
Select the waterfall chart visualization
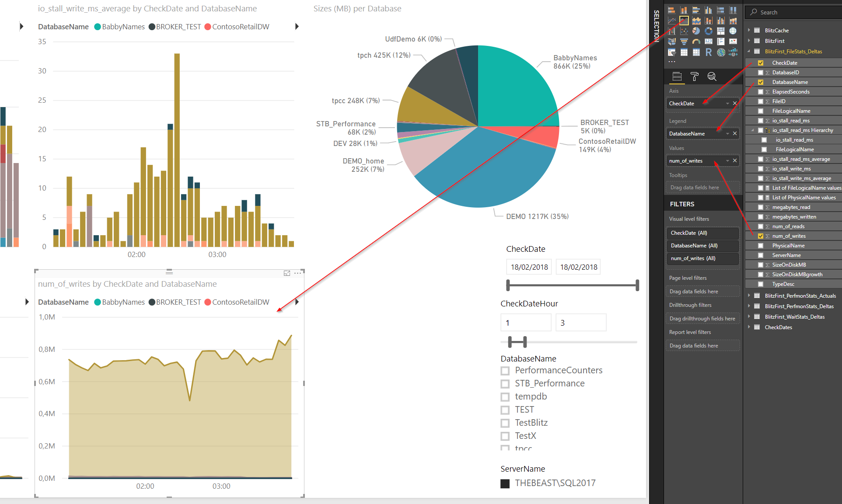pos(672,31)
